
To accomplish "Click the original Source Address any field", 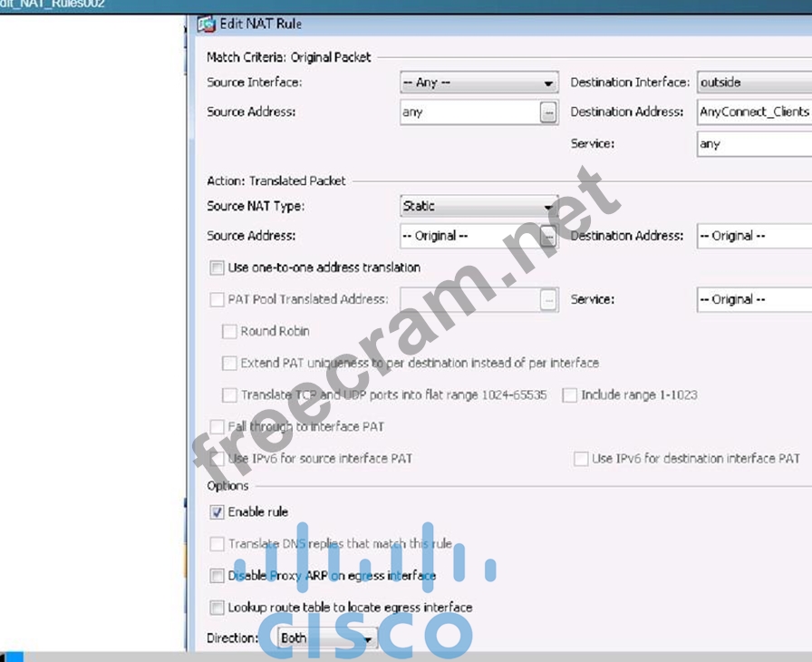I will (469, 112).
